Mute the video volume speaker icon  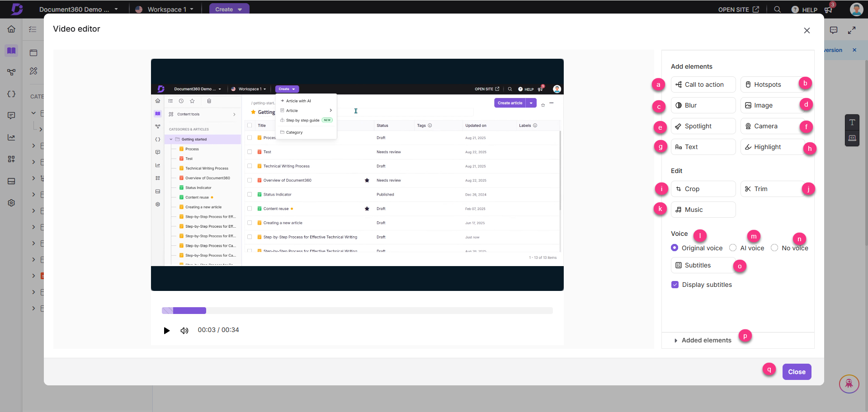(184, 331)
